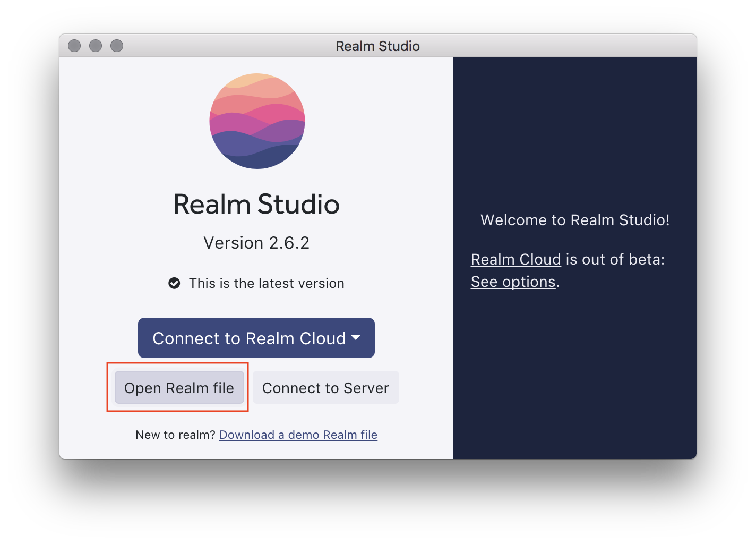Download a demo Realm file

(x=298, y=435)
